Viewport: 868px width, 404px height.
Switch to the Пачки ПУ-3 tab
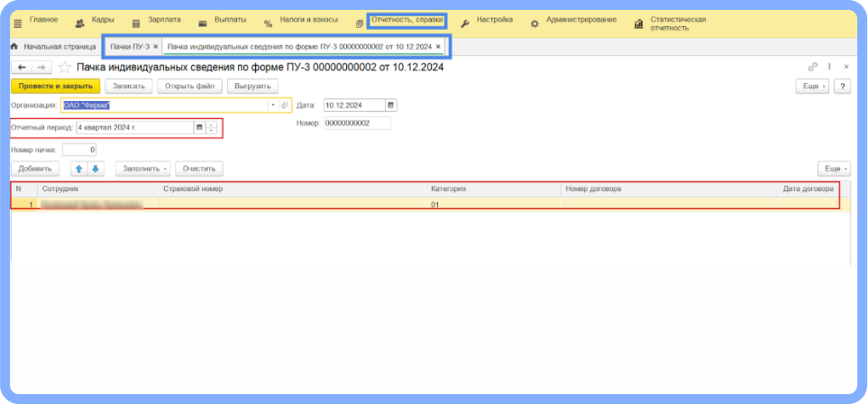pyautogui.click(x=129, y=46)
